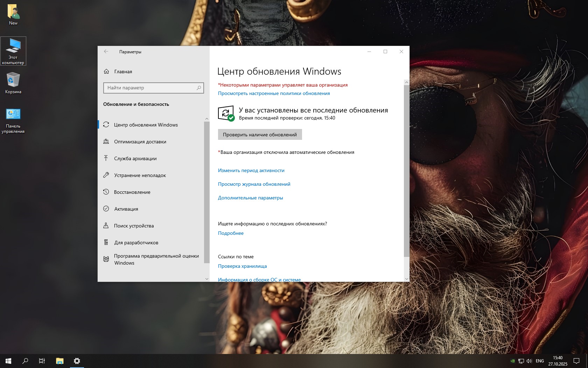The height and width of the screenshot is (368, 588).
Task: Click the Windows Insider cat icon
Action: (106, 259)
